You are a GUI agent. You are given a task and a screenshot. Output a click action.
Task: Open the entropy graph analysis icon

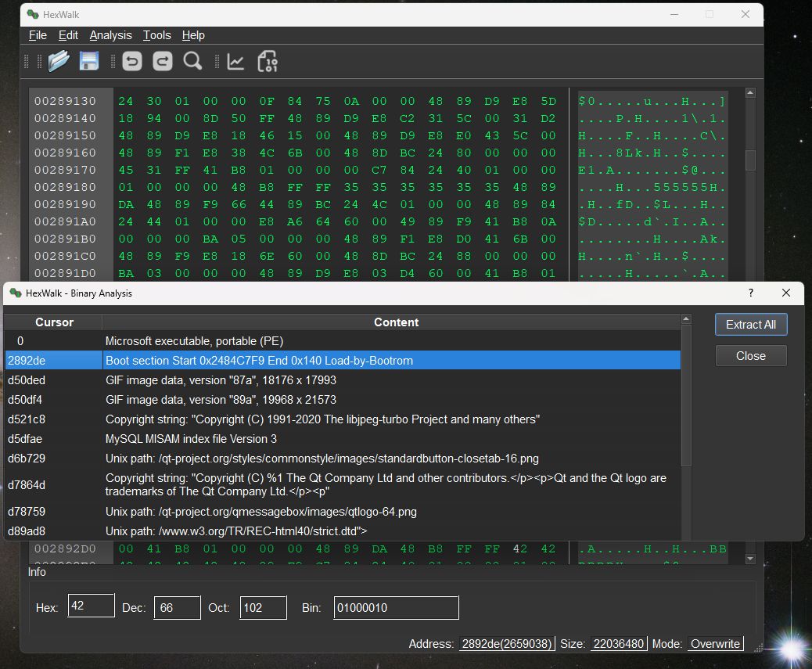[235, 60]
